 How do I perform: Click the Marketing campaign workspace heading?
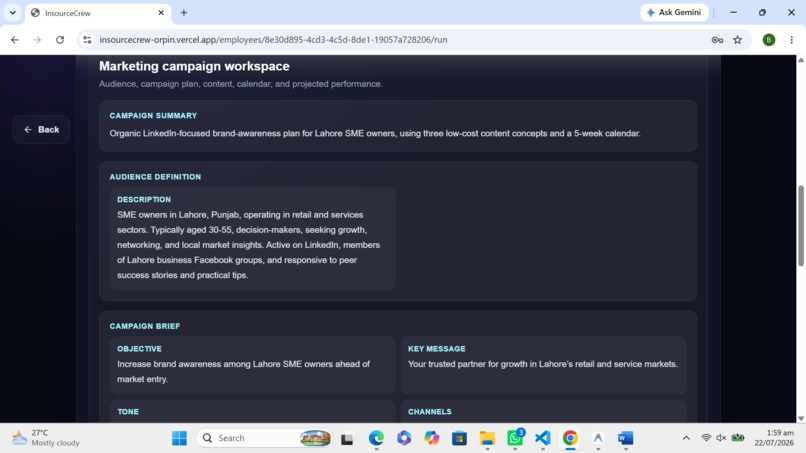click(x=194, y=66)
